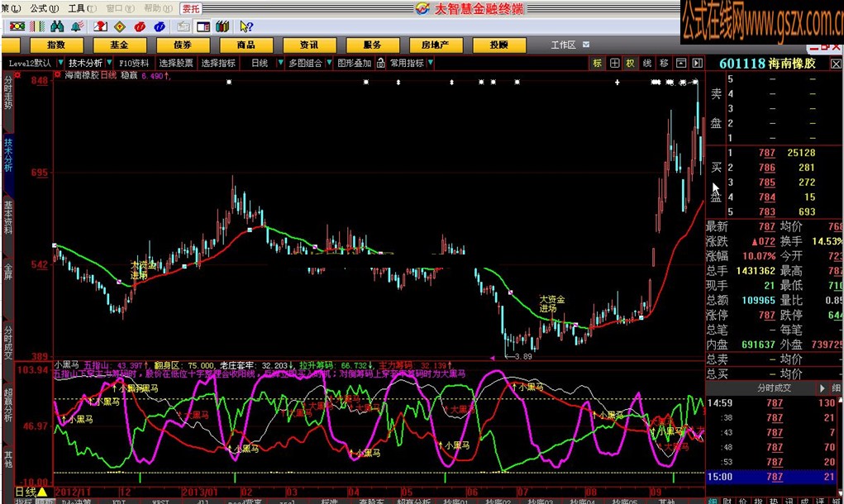
Task: Click the 选择指标 button
Action: point(218,63)
